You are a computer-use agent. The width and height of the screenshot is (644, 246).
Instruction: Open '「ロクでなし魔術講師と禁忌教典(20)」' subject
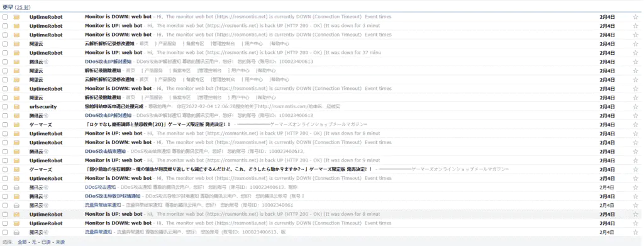point(158,125)
